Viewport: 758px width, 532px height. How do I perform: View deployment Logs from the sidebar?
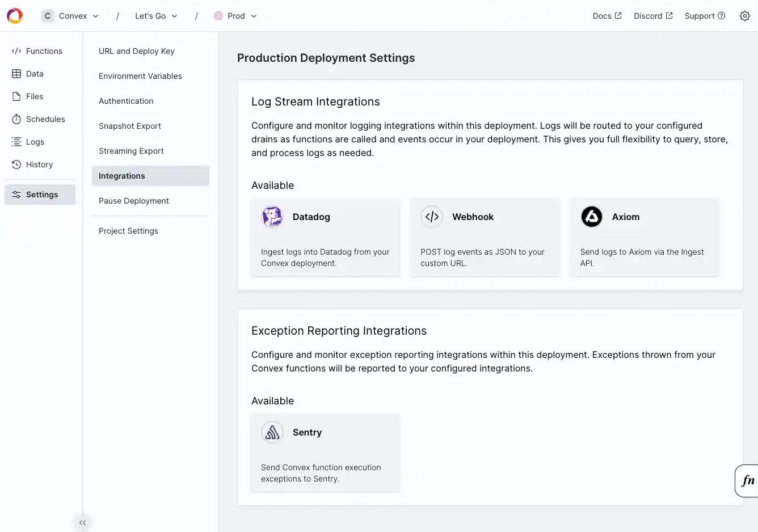pos(35,142)
